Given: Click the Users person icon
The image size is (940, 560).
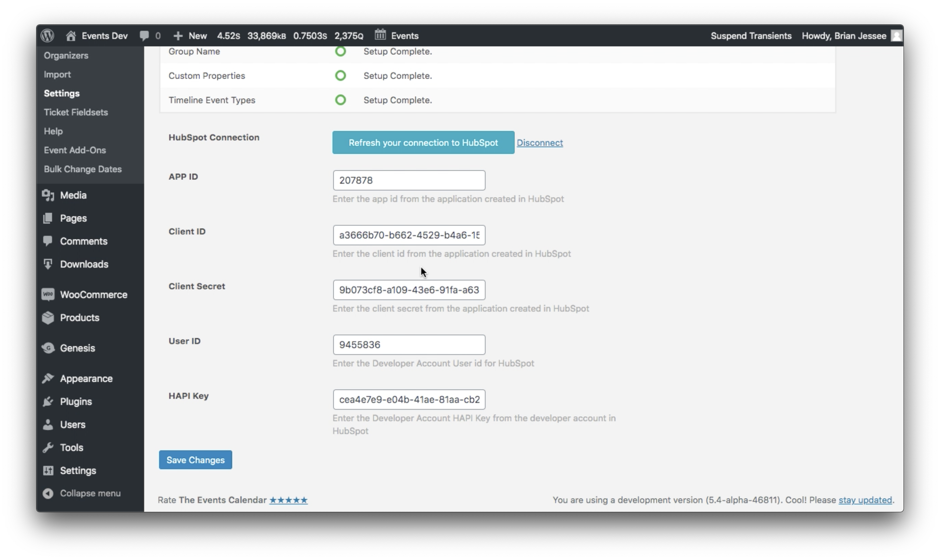Looking at the screenshot, I should [x=48, y=424].
